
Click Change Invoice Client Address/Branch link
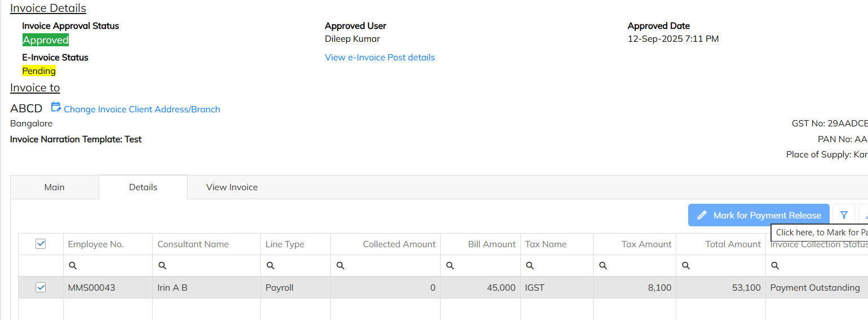(x=142, y=109)
